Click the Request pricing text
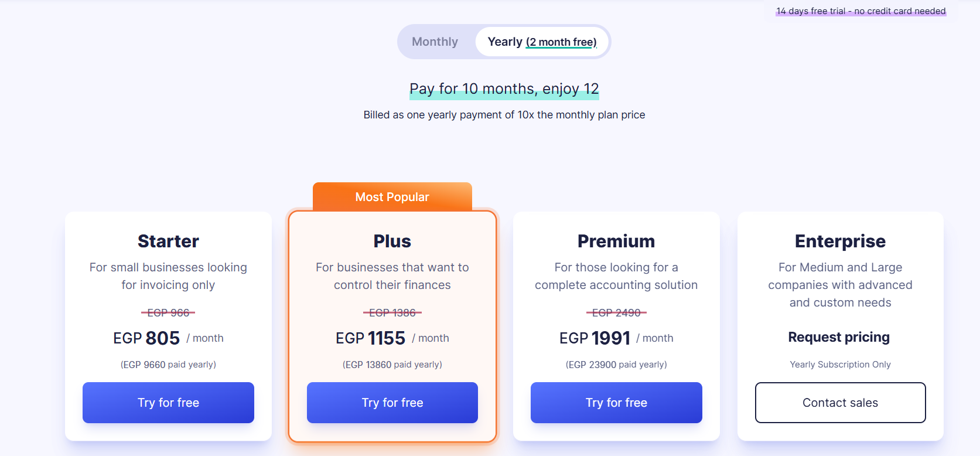The width and height of the screenshot is (980, 456). [839, 337]
